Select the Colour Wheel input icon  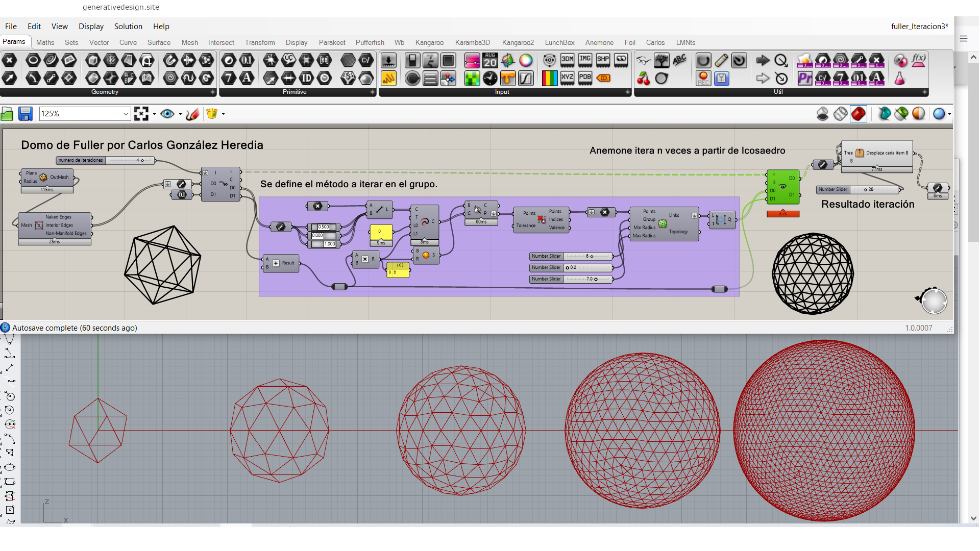click(526, 61)
